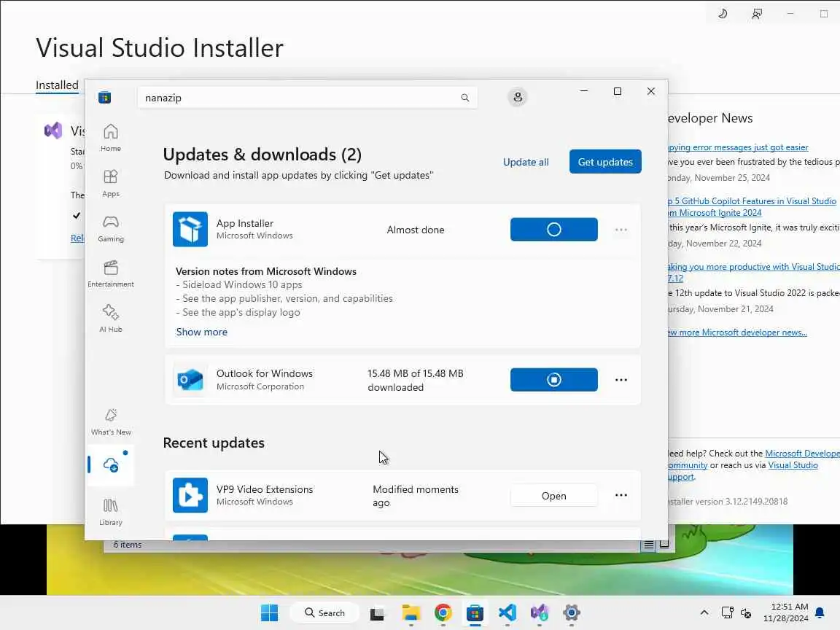Click the feedback icon in Visual Studio Installer
The image size is (840, 630).
click(x=756, y=13)
